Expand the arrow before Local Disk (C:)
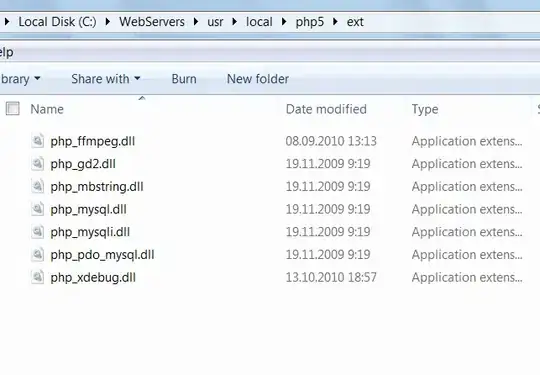 (x=7, y=22)
